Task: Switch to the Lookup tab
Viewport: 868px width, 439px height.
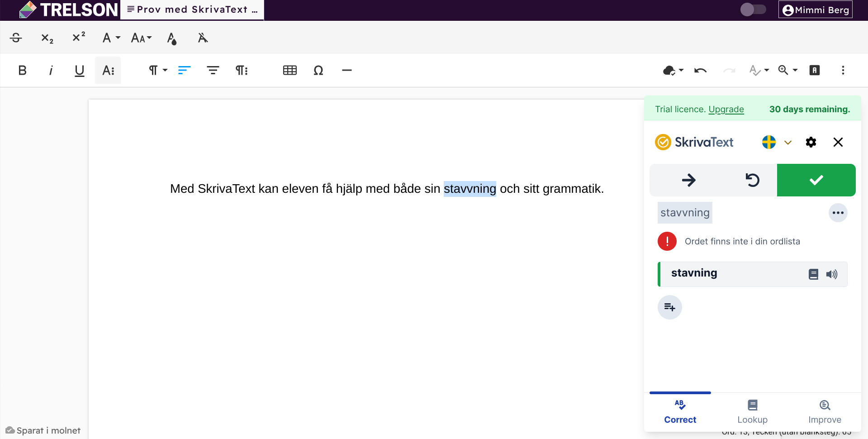Action: [753, 411]
